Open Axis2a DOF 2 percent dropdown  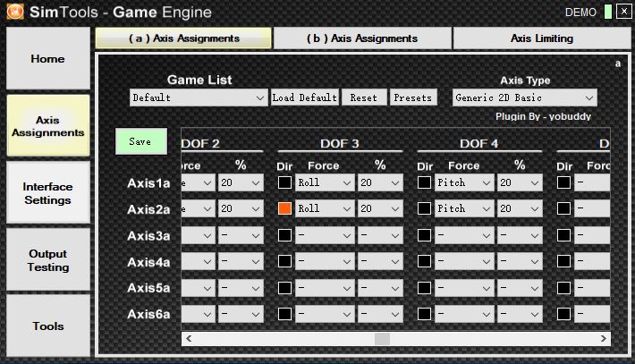click(241, 208)
